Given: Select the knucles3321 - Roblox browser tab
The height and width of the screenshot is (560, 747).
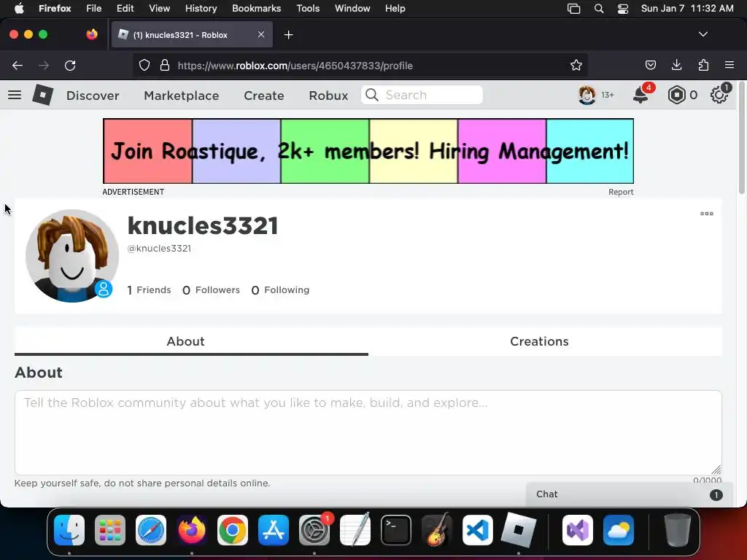Looking at the screenshot, I should click(192, 35).
